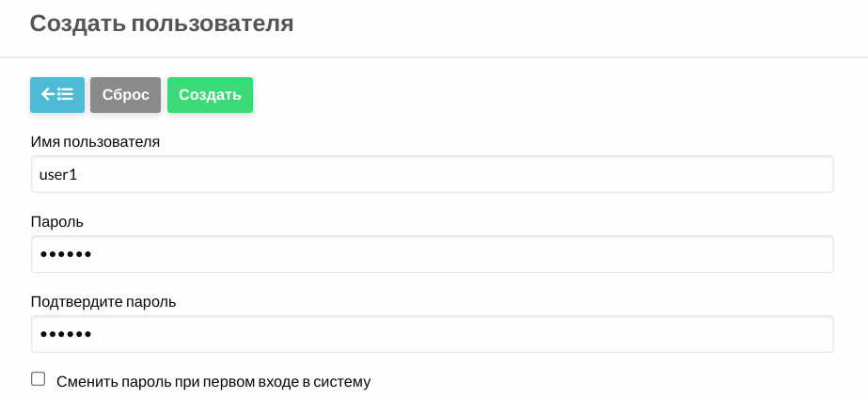Image resolution: width=868 pixels, height=398 pixels.
Task: Click the Создать пользователя page heading
Action: pos(162,24)
